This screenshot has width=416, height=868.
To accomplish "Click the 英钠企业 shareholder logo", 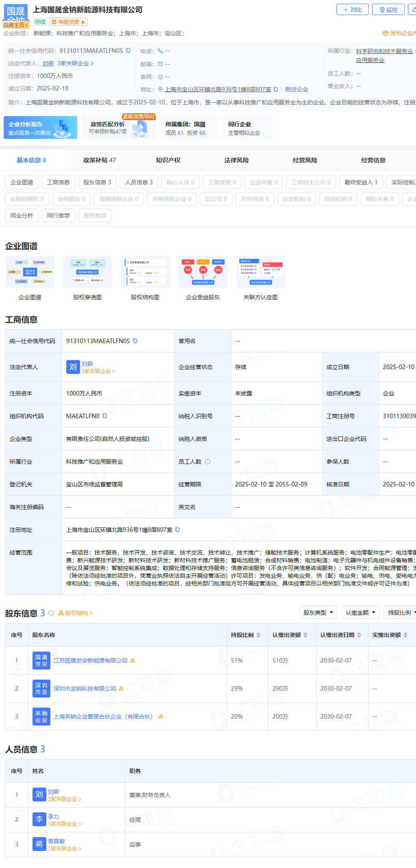I will tap(41, 717).
